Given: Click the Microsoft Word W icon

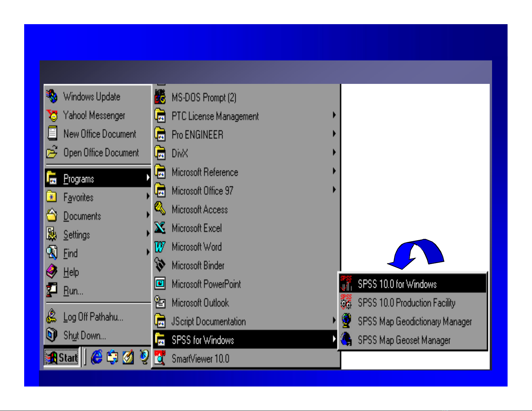Looking at the screenshot, I should pyautogui.click(x=160, y=247).
